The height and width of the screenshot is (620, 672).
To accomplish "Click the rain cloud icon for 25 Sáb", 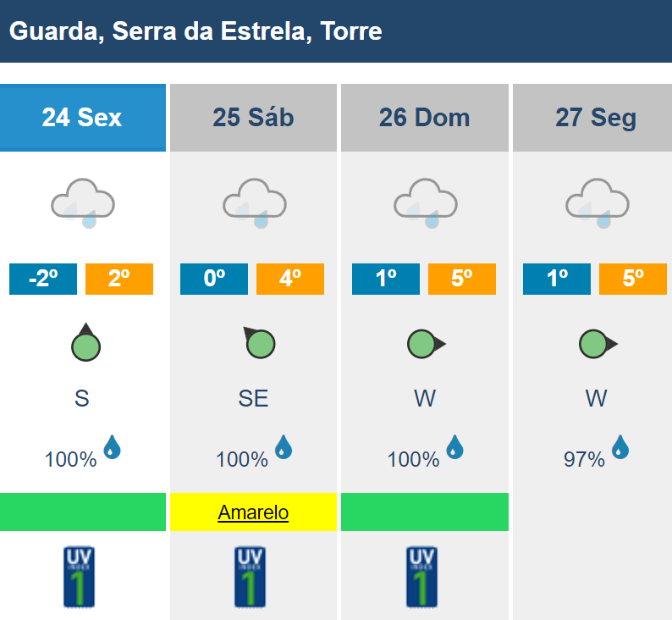I will click(x=255, y=203).
